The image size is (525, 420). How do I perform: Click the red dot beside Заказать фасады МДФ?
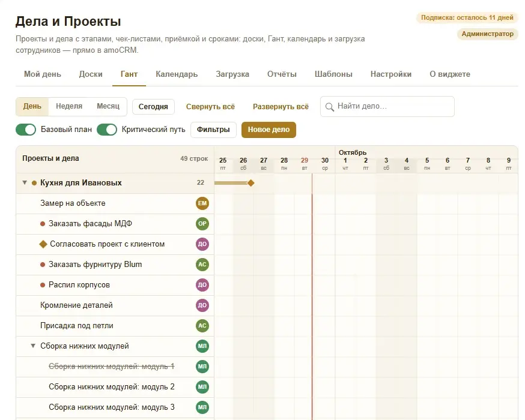click(x=43, y=224)
